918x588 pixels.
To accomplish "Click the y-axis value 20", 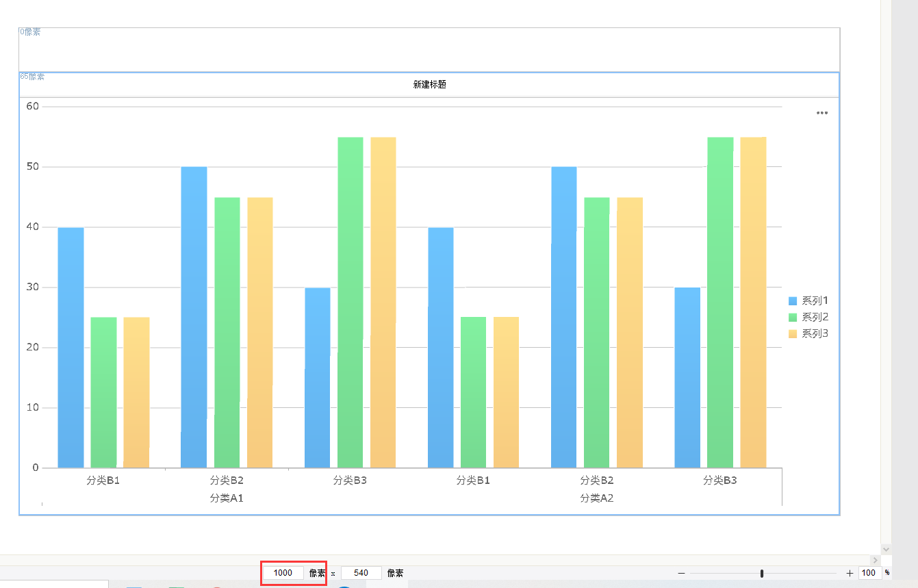I will (x=32, y=347).
